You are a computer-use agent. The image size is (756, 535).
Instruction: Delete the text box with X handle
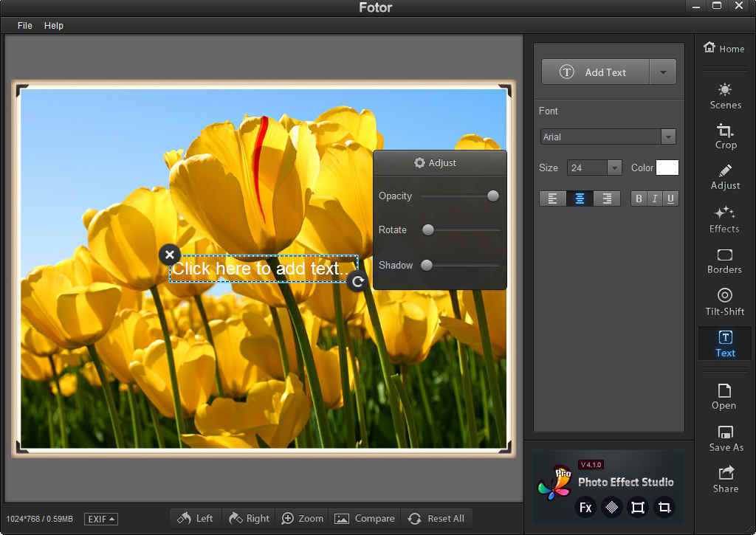pyautogui.click(x=170, y=255)
